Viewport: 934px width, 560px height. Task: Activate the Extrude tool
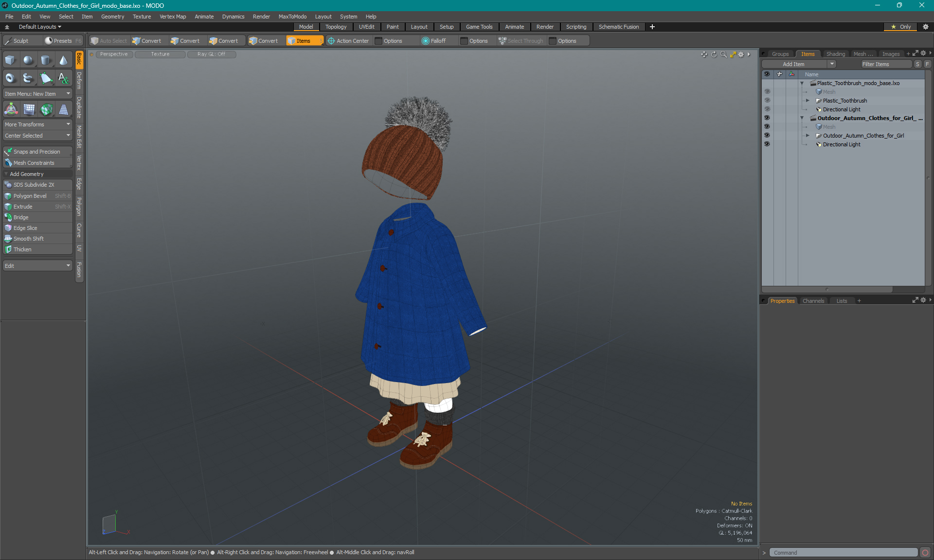tap(37, 207)
